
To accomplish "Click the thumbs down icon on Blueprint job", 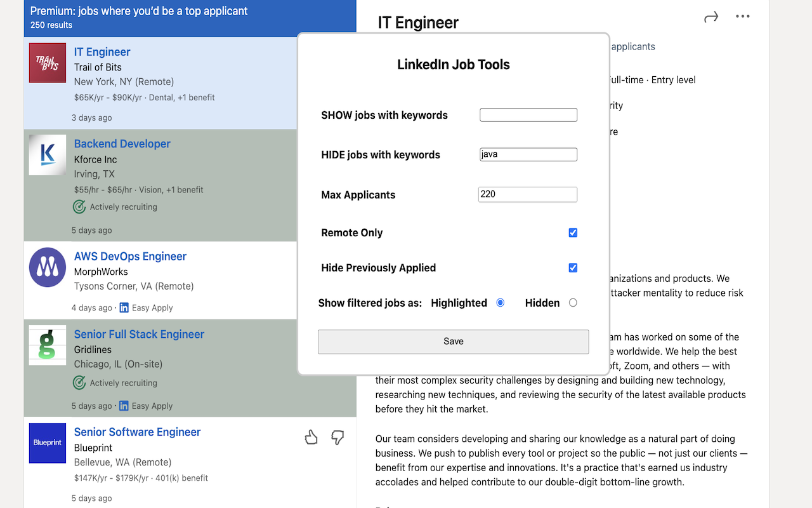I will [x=337, y=437].
